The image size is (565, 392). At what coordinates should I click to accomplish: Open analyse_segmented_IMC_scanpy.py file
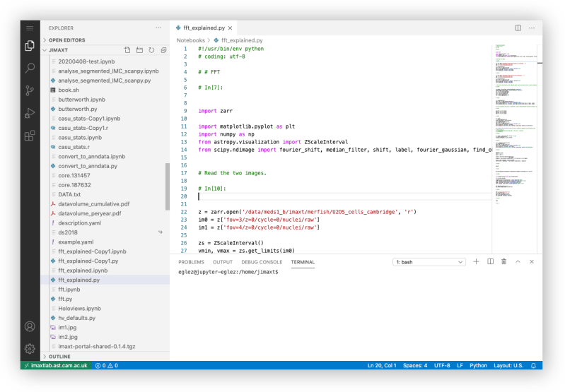pyautogui.click(x=105, y=81)
